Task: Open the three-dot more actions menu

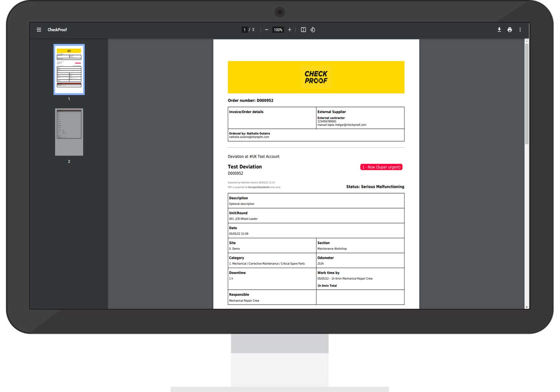Action: (520, 30)
